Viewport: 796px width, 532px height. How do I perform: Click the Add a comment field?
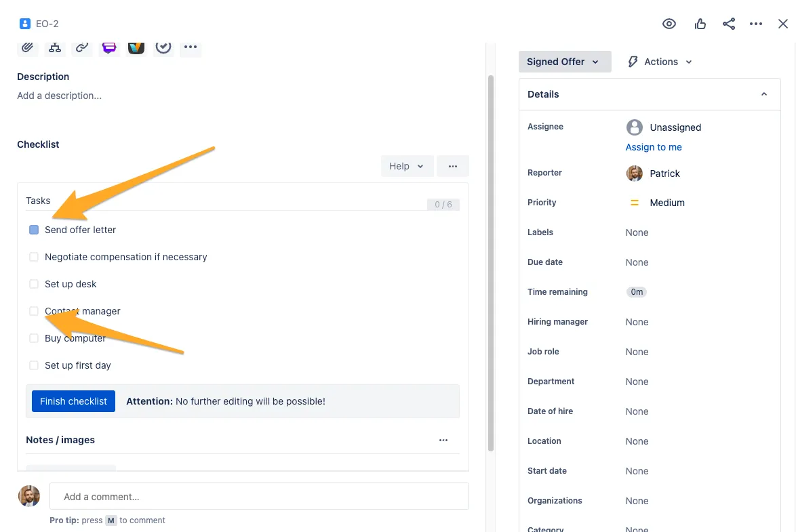(259, 496)
